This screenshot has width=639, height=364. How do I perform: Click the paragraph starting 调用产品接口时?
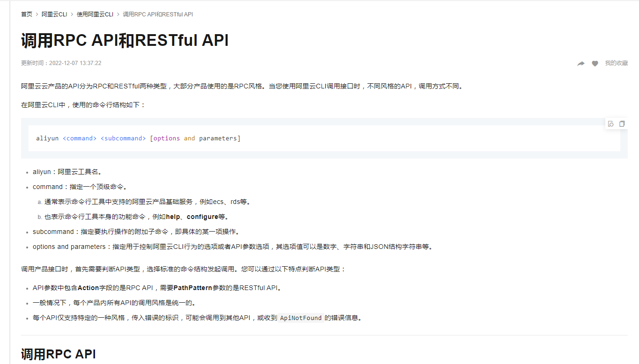pyautogui.click(x=184, y=269)
